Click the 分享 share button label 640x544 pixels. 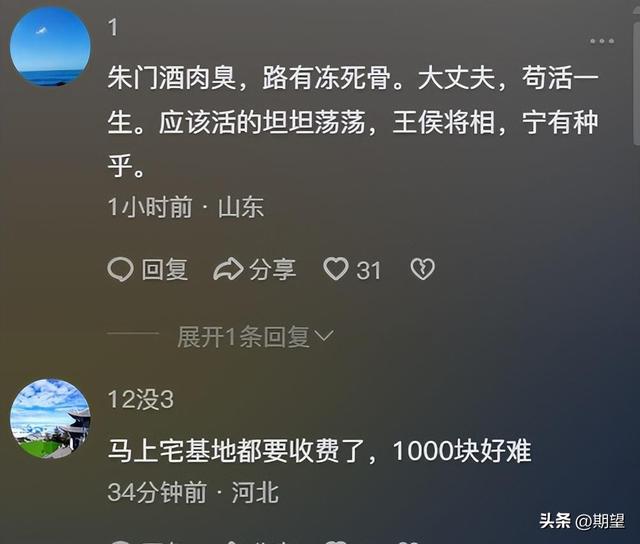click(272, 269)
